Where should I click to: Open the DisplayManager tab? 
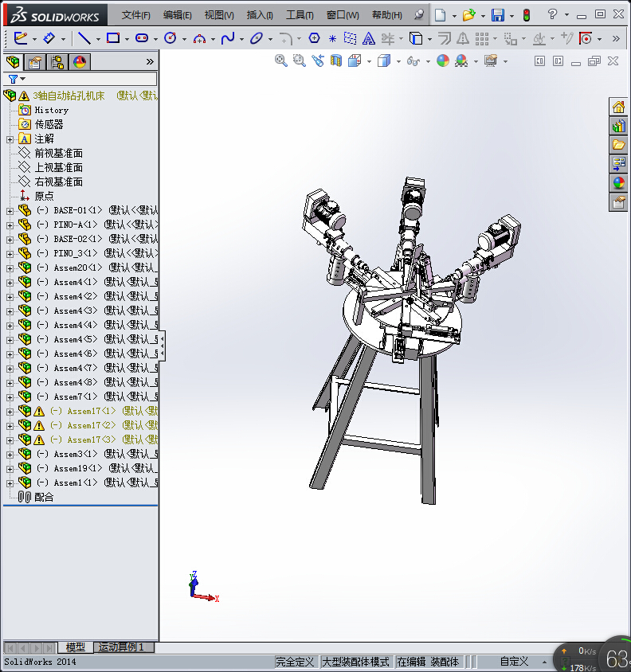click(80, 62)
